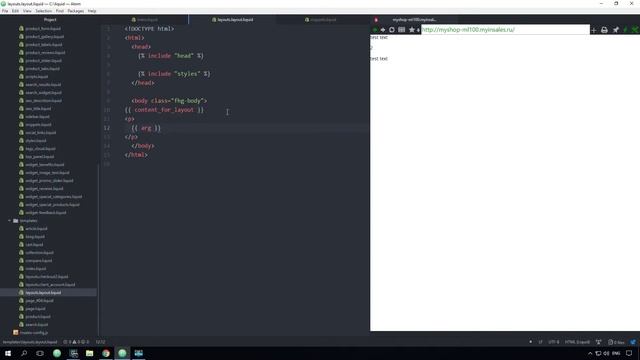Change grammar via HTML (Liquid) status item
This screenshot has height=360, width=640.
click(x=577, y=342)
